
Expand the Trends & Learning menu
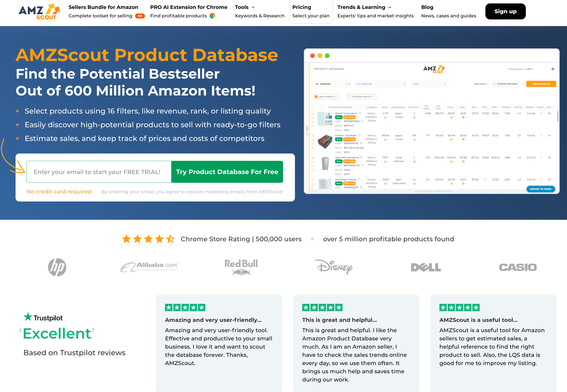[x=364, y=7]
